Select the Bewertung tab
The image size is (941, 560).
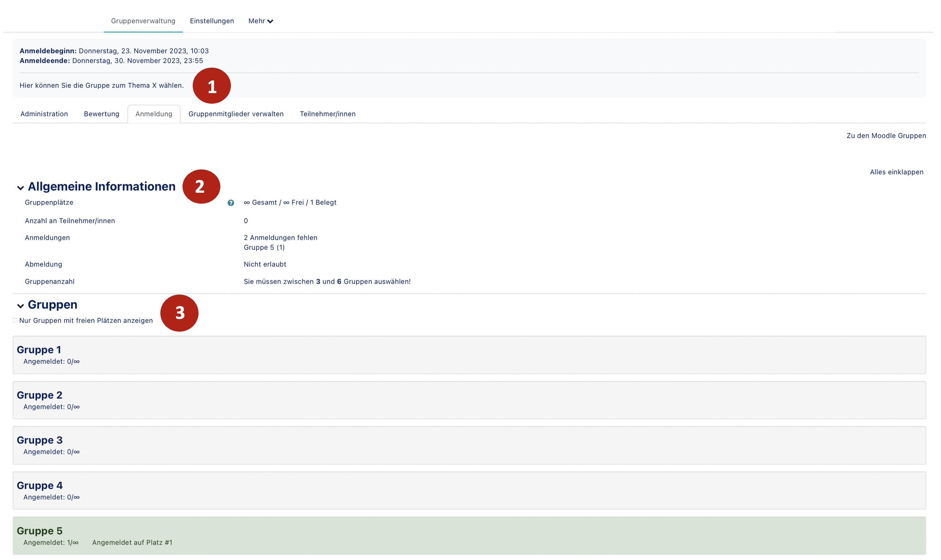click(x=101, y=114)
